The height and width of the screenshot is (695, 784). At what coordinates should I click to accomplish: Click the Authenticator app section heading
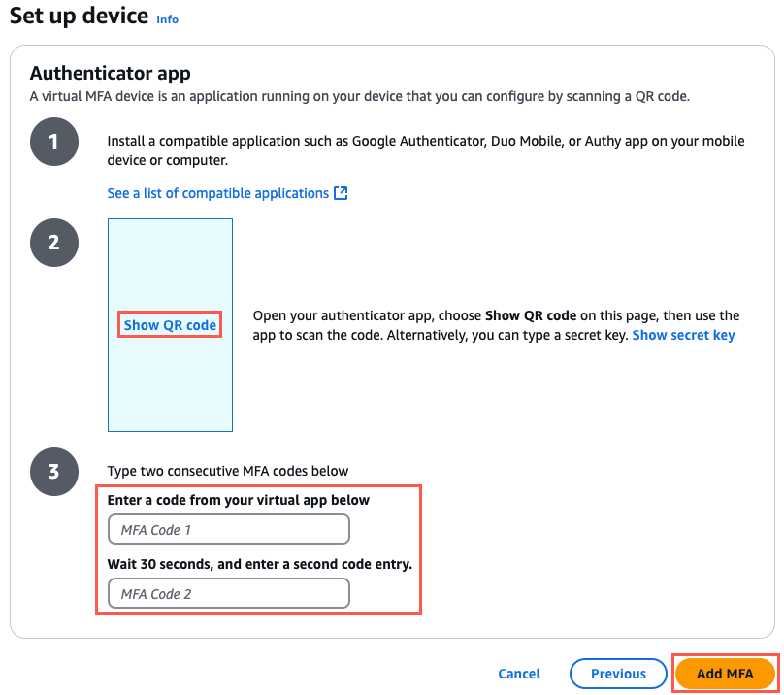pyautogui.click(x=111, y=74)
